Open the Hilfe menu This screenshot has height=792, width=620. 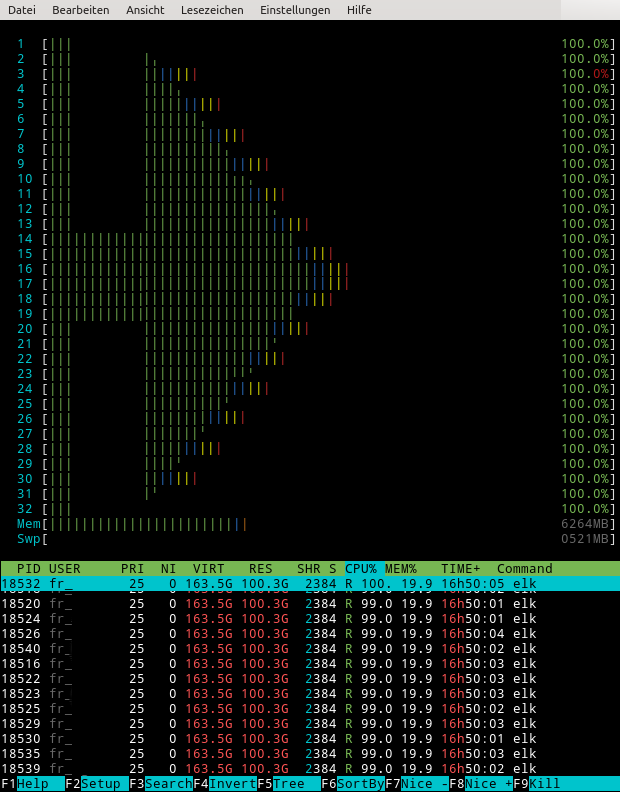click(x=359, y=10)
